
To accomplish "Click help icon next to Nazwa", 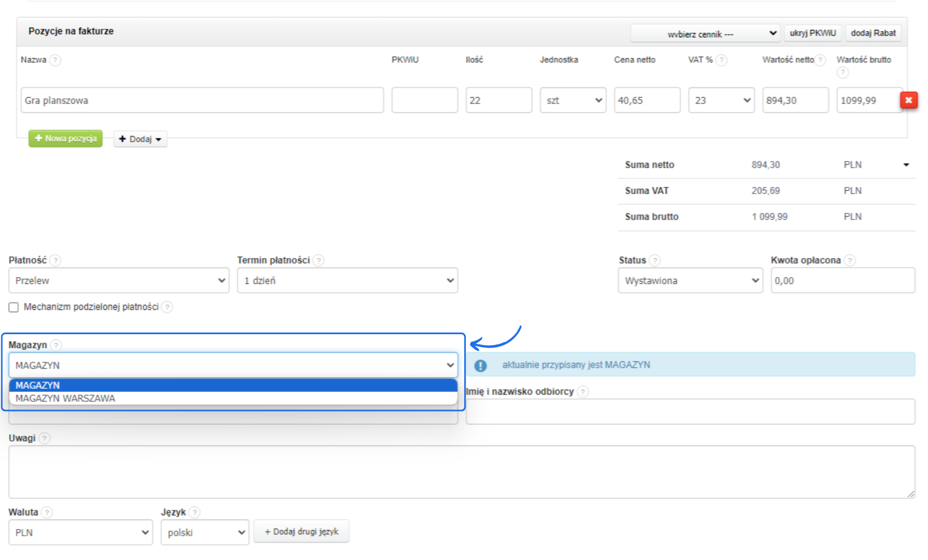I will pyautogui.click(x=55, y=60).
